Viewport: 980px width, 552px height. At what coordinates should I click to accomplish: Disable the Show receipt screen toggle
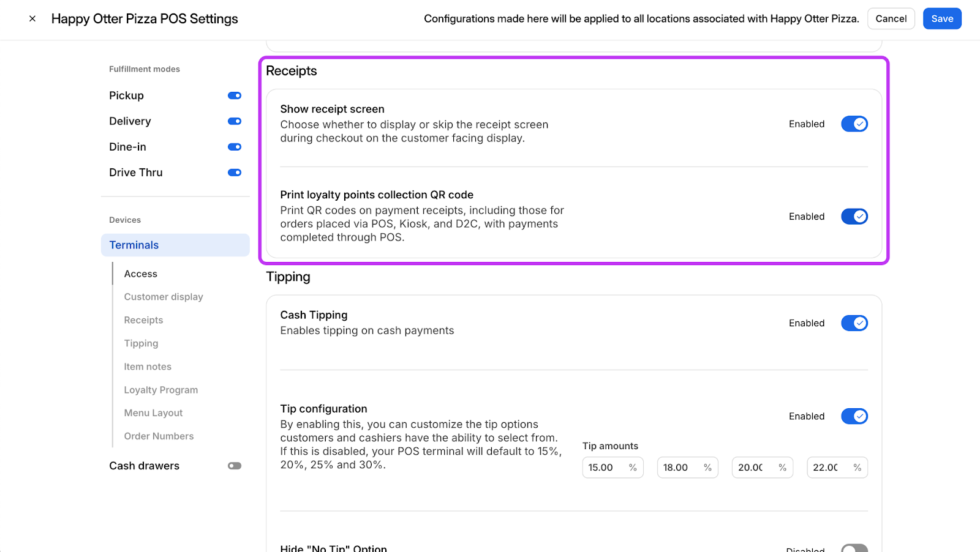click(x=854, y=124)
